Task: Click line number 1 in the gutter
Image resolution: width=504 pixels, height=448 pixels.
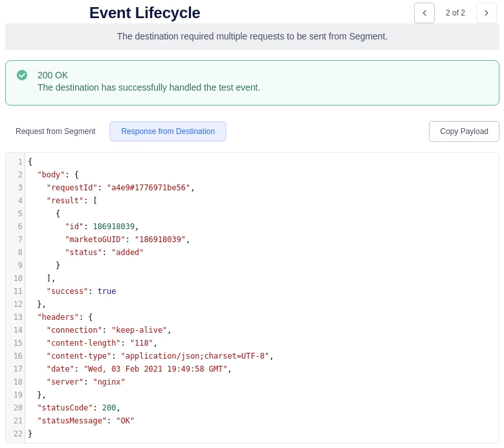Action: [x=20, y=161]
